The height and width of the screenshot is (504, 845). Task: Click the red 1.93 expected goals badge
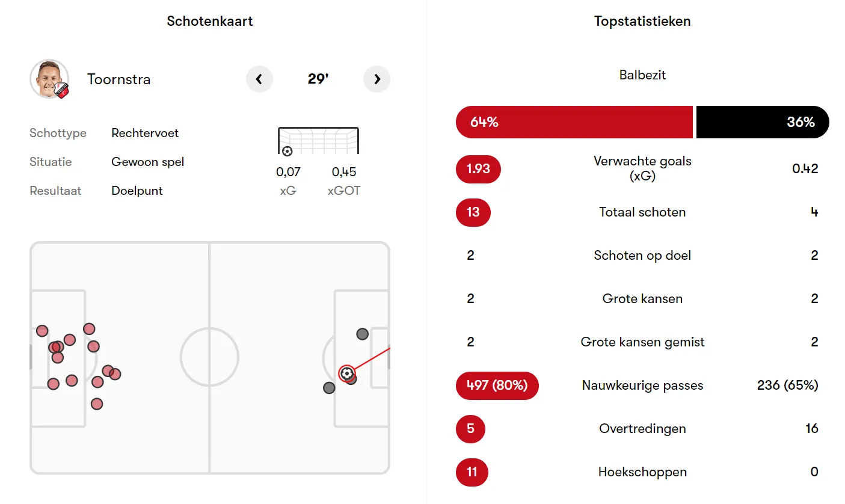(478, 169)
